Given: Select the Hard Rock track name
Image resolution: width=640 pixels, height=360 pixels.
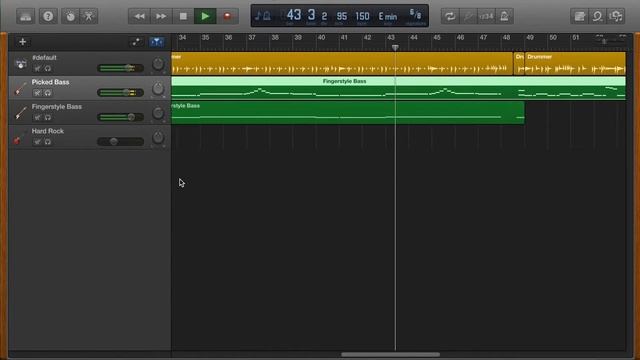Looking at the screenshot, I should coord(48,131).
